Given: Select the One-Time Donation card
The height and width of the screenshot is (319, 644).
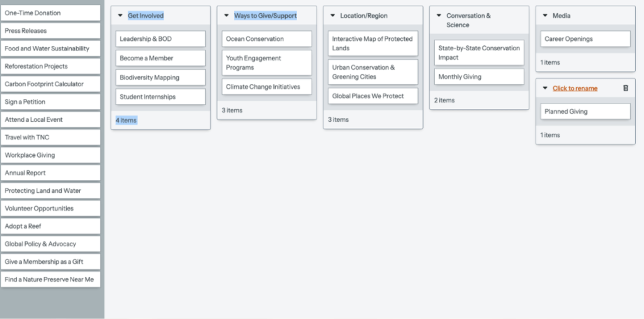Looking at the screenshot, I should 50,13.
